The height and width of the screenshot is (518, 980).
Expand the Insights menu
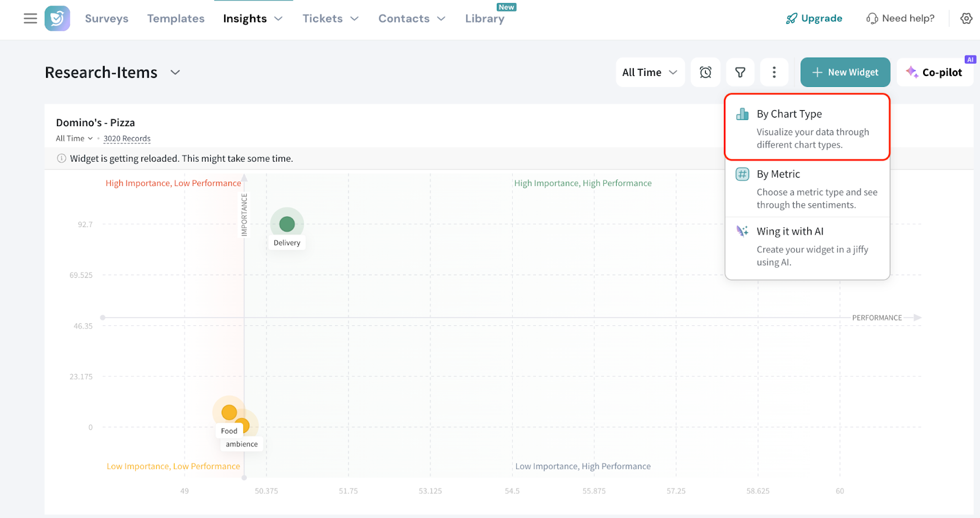point(252,18)
